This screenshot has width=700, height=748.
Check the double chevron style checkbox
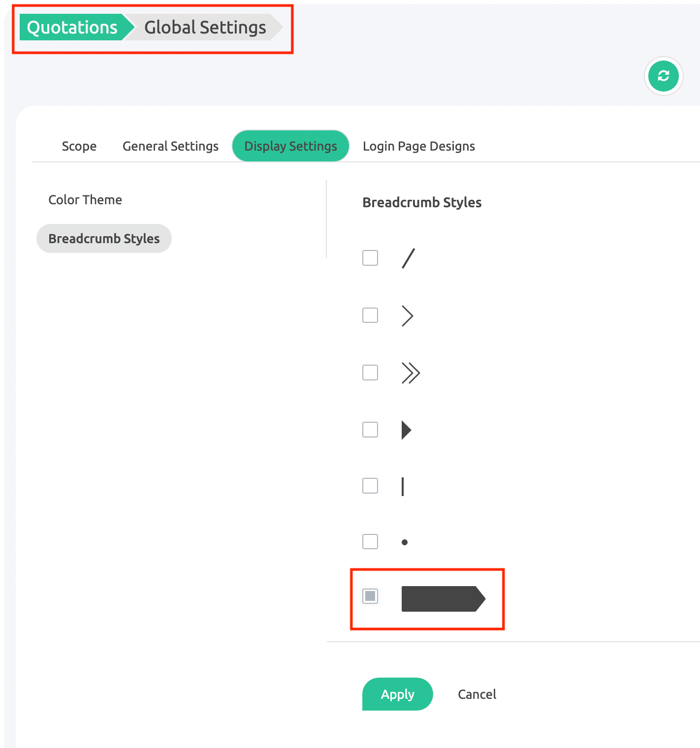click(370, 373)
